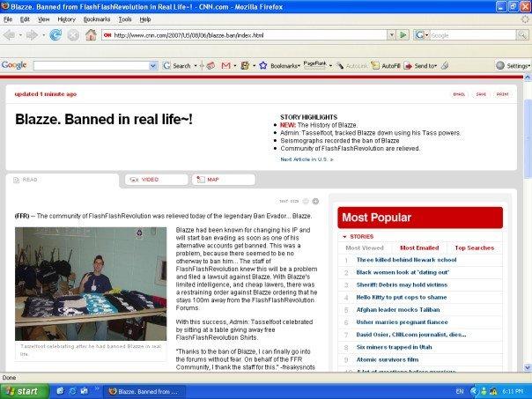Open the Help menu
Viewport: 532px width, 399px height.
click(x=145, y=19)
